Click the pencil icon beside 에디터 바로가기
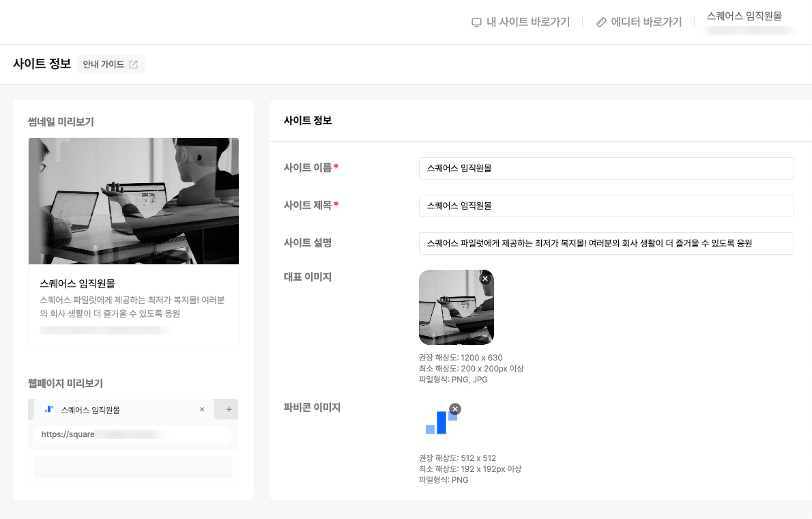Image resolution: width=812 pixels, height=519 pixels. tap(601, 22)
